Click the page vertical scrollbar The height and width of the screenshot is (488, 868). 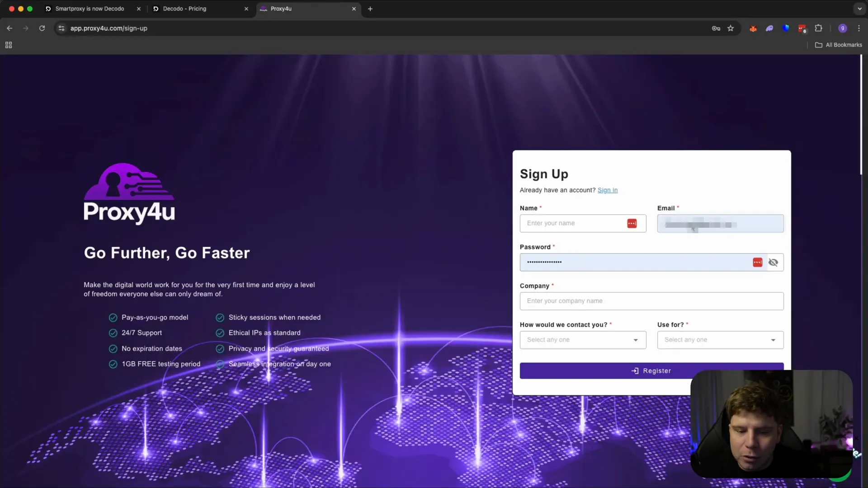click(x=861, y=115)
